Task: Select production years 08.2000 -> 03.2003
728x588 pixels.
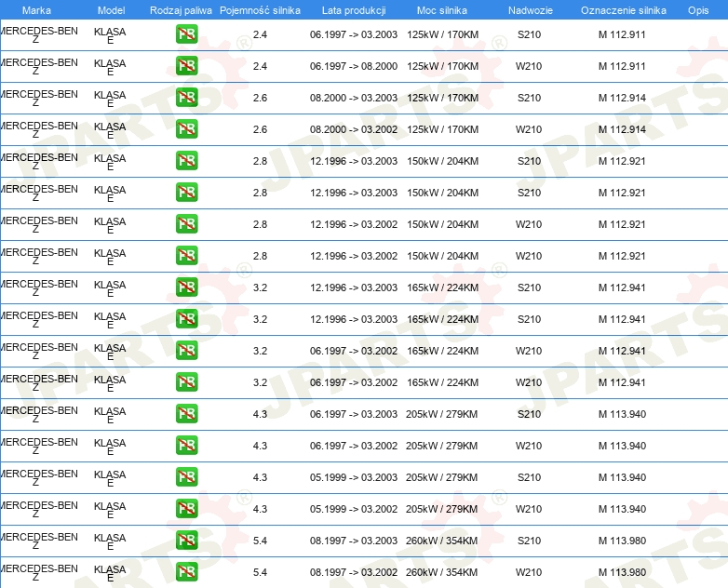Action: point(354,98)
